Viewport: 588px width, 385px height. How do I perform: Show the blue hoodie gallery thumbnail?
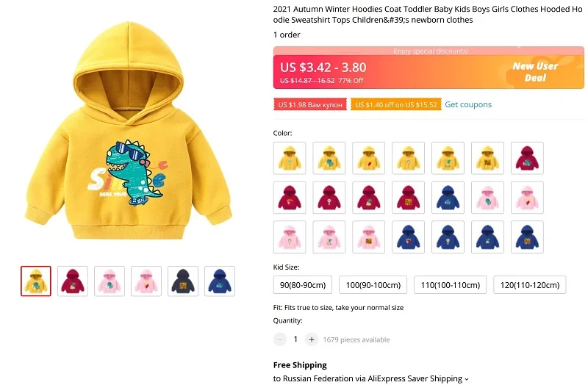click(x=220, y=281)
